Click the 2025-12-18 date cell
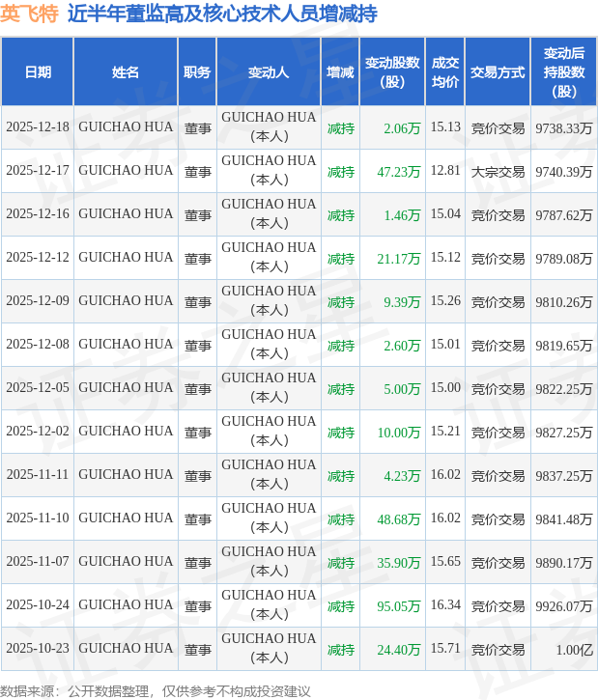Screen dimensions: 598x700 (x=38, y=127)
